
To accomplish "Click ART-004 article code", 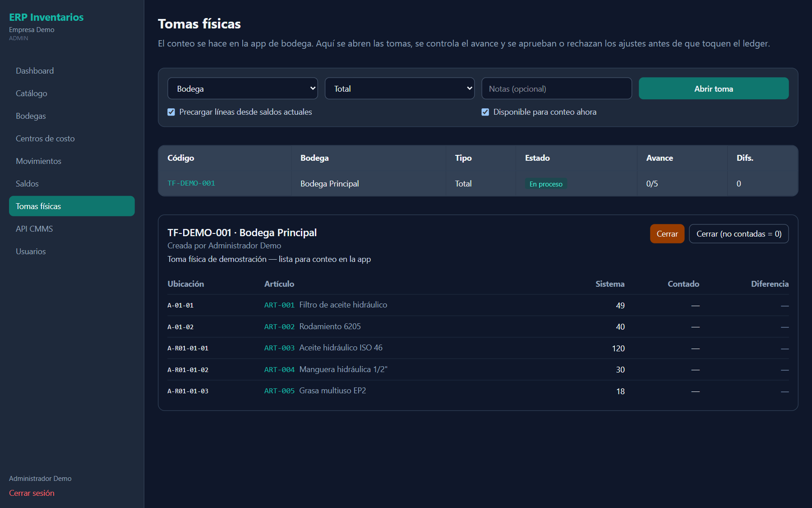I will (279, 370).
